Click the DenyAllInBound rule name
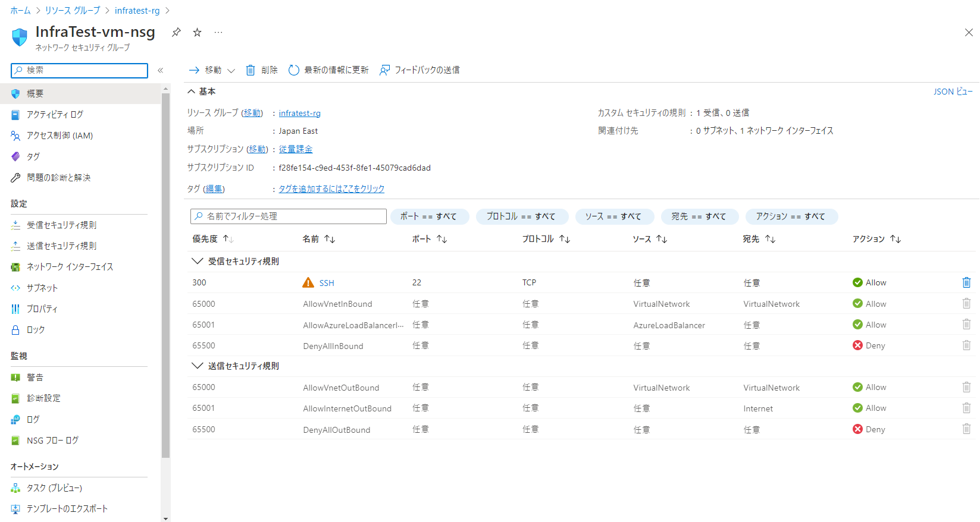This screenshot has width=980, height=522. tap(333, 346)
